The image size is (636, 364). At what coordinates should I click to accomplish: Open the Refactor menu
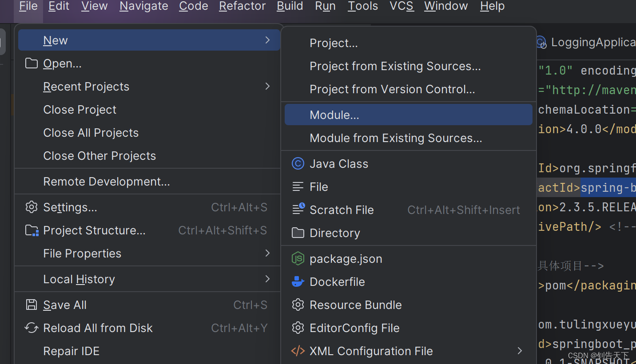[242, 6]
